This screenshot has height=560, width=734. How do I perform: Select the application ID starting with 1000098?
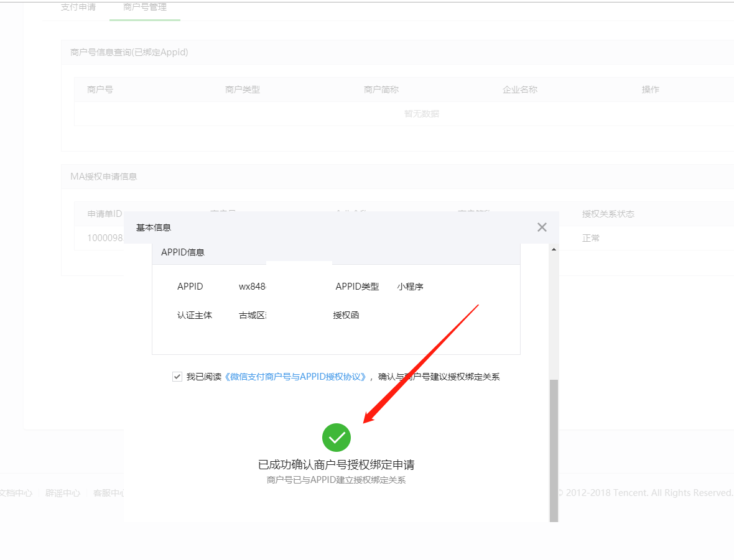[105, 238]
